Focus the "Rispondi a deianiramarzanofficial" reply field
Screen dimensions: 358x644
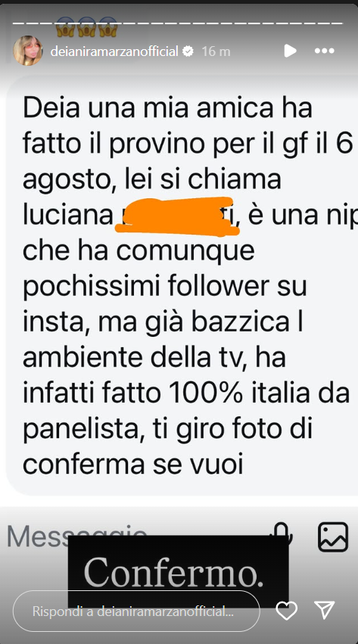click(x=136, y=611)
